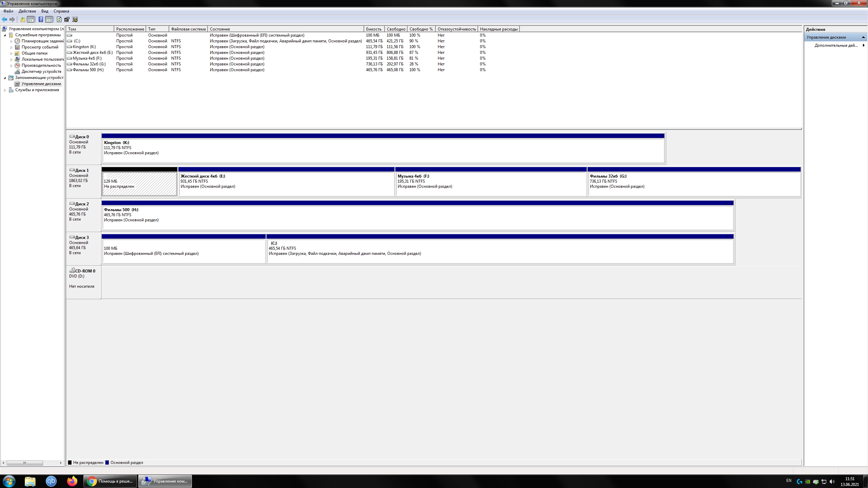The width and height of the screenshot is (868, 488).
Task: Select Диспетчер устройств in the tree
Action: point(41,72)
